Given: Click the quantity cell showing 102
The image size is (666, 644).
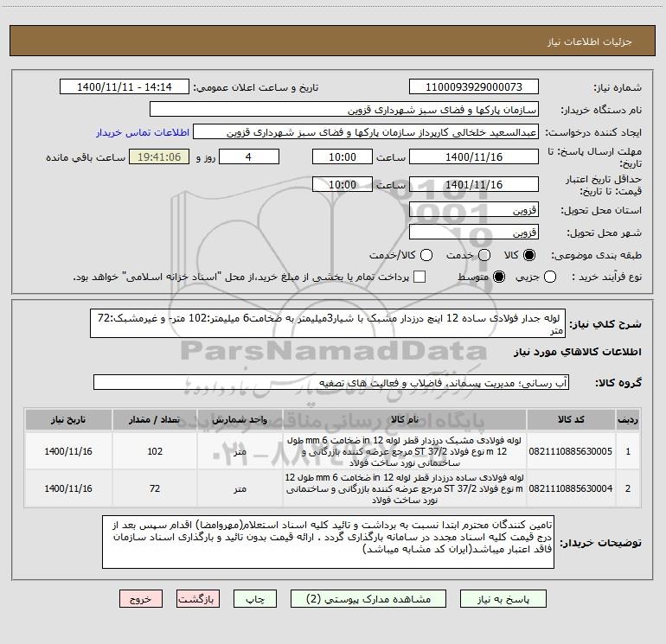Looking at the screenshot, I should pyautogui.click(x=155, y=451).
